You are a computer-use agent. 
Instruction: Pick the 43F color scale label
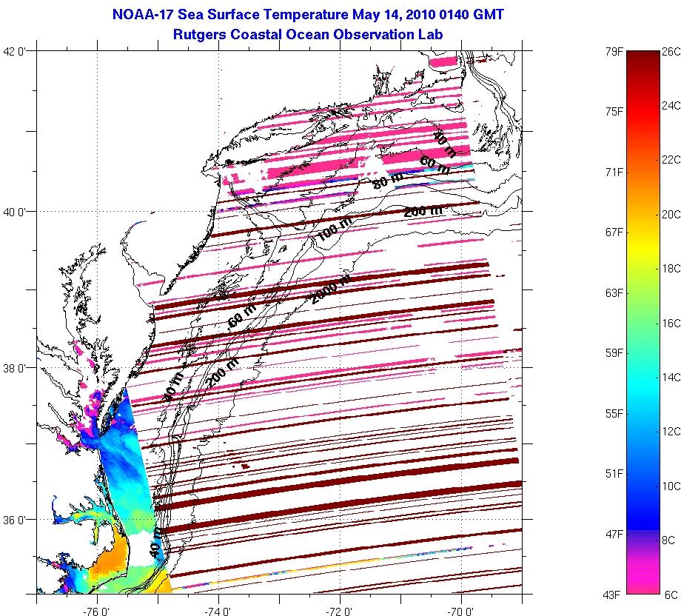(x=612, y=595)
